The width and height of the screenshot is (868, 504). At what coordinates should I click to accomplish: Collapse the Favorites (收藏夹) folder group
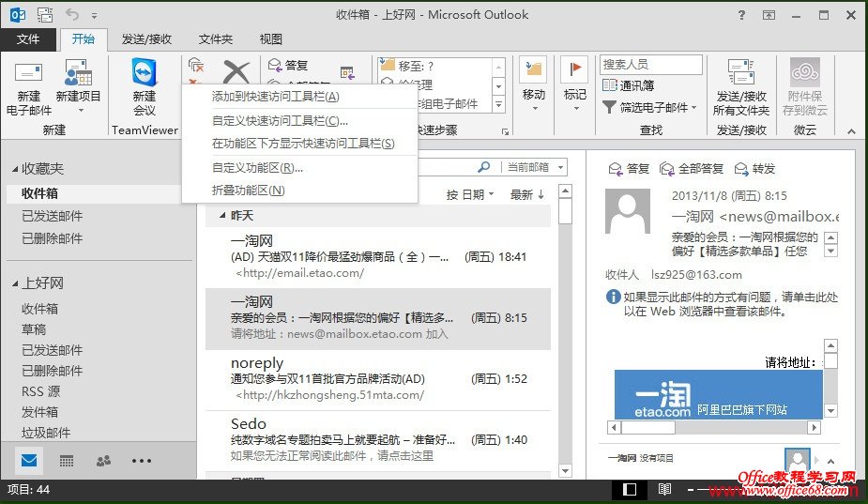coord(15,169)
